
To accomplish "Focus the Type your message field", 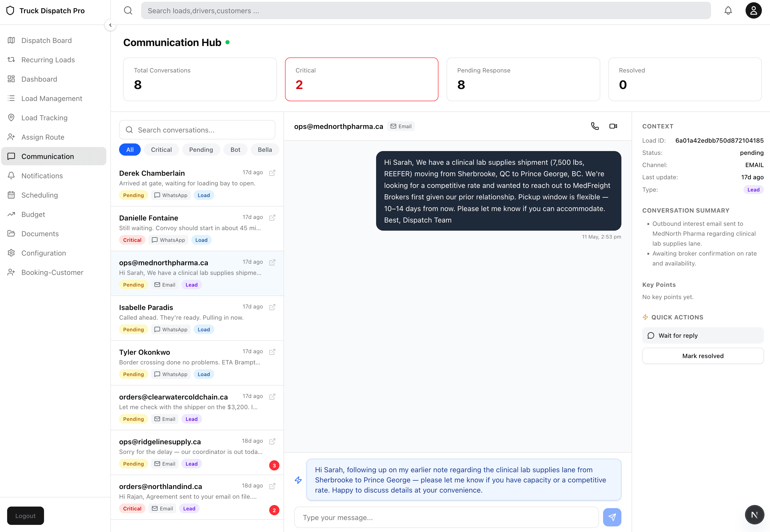I will point(446,517).
